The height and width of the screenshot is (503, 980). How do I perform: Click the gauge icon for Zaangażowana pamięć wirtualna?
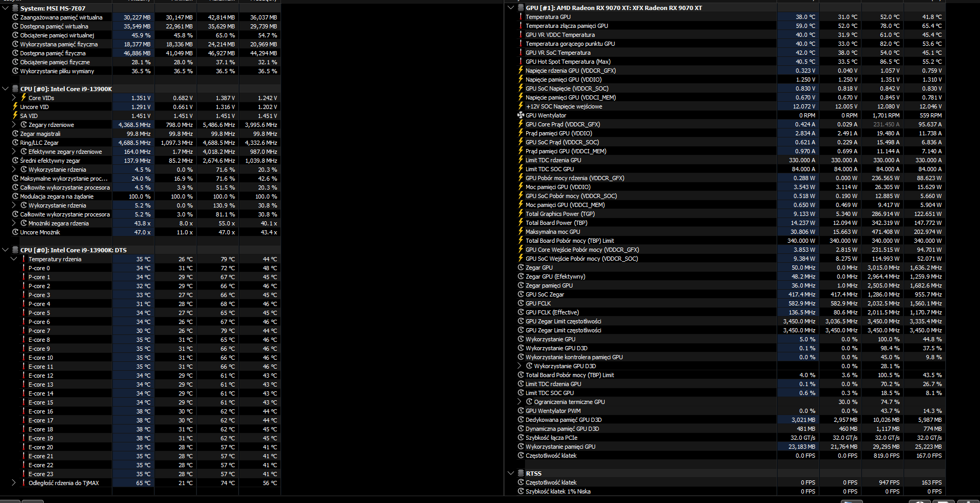15,17
